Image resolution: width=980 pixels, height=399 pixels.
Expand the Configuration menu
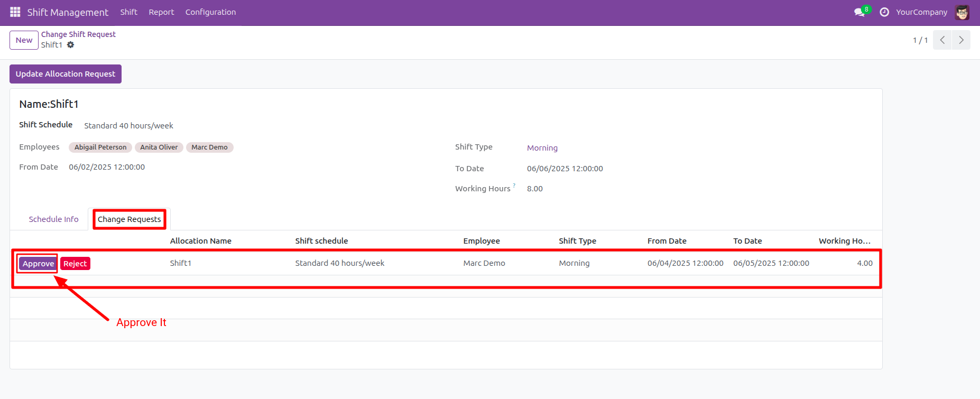click(210, 12)
